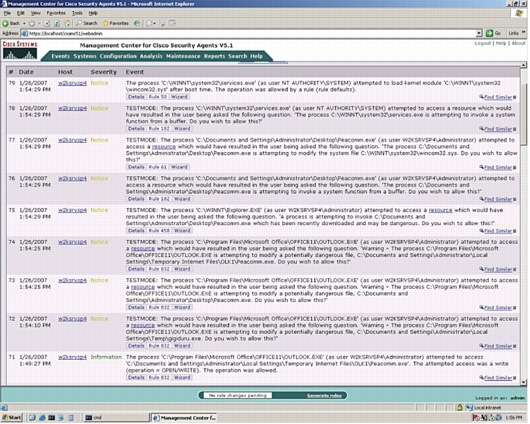Click Find Similar for event 71

[x=498, y=378]
